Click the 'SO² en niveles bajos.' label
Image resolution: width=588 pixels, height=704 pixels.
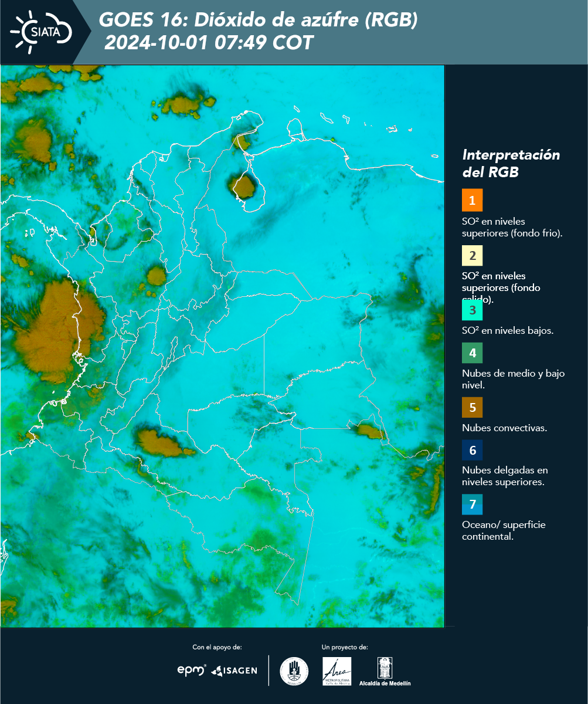(x=508, y=330)
